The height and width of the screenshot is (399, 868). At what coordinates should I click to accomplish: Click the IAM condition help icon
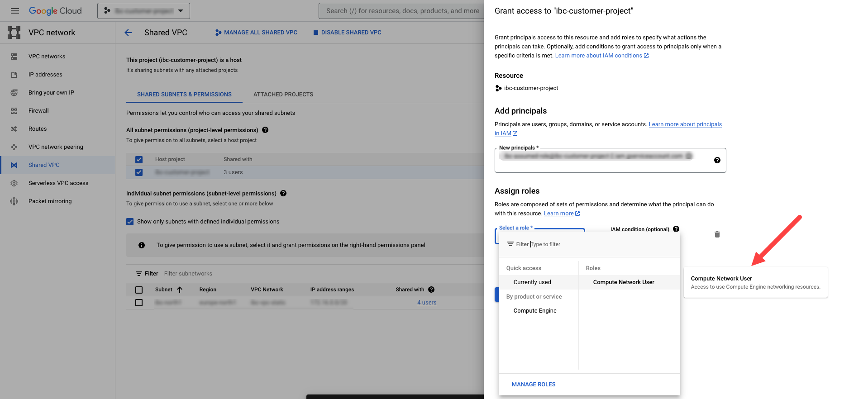tap(676, 229)
